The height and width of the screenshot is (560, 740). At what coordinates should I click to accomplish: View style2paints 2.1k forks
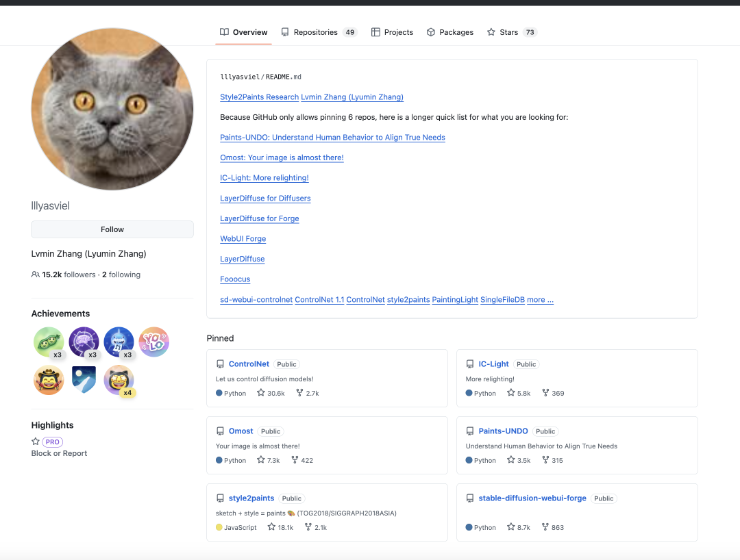point(316,527)
